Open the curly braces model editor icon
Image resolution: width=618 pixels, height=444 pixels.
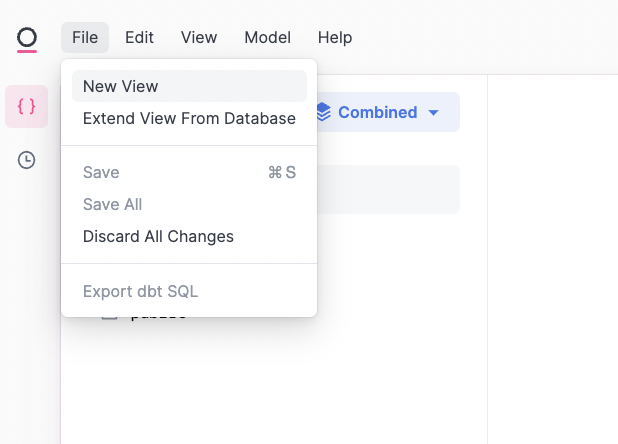pos(27,107)
